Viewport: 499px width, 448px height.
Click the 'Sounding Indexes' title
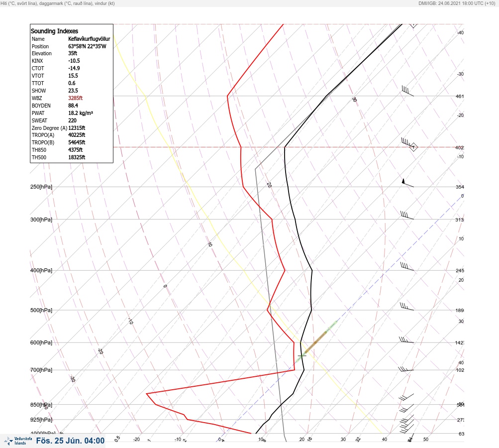54,31
